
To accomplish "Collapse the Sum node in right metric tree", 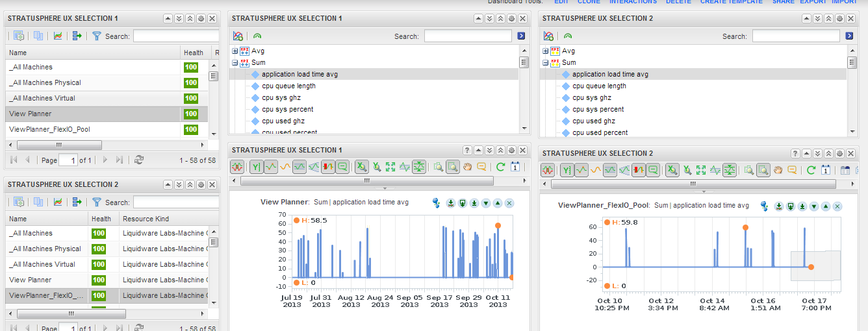I will coord(546,62).
